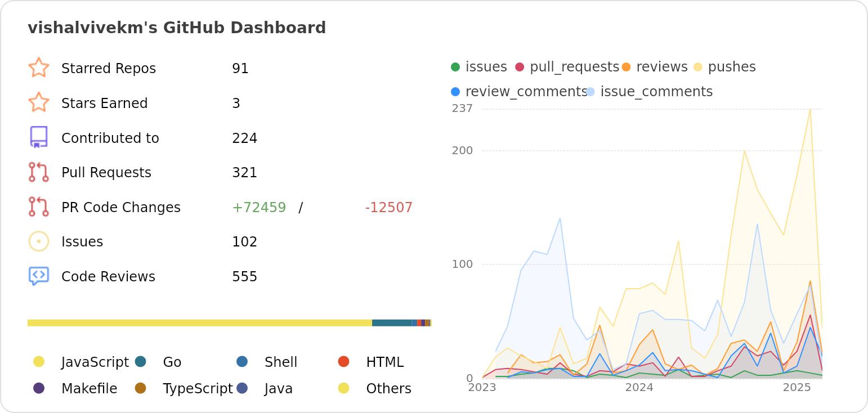Click the Code Reviews label
Viewport: 868px width, 413px height.
tap(108, 277)
